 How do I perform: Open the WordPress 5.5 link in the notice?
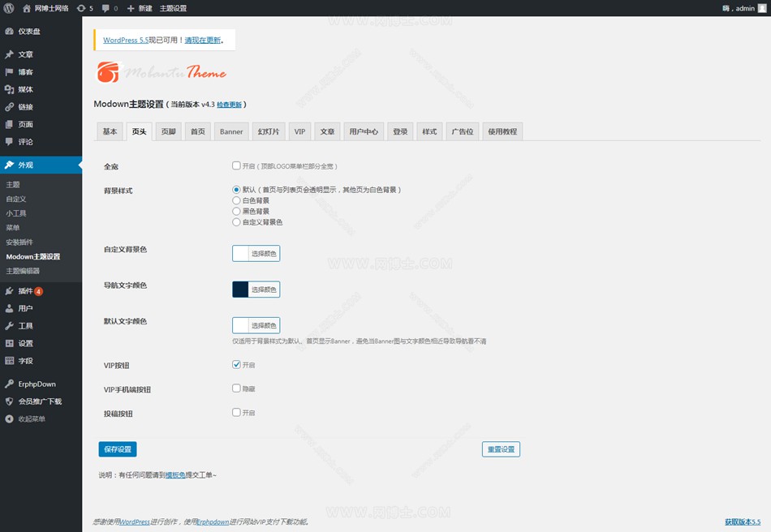tap(126, 41)
